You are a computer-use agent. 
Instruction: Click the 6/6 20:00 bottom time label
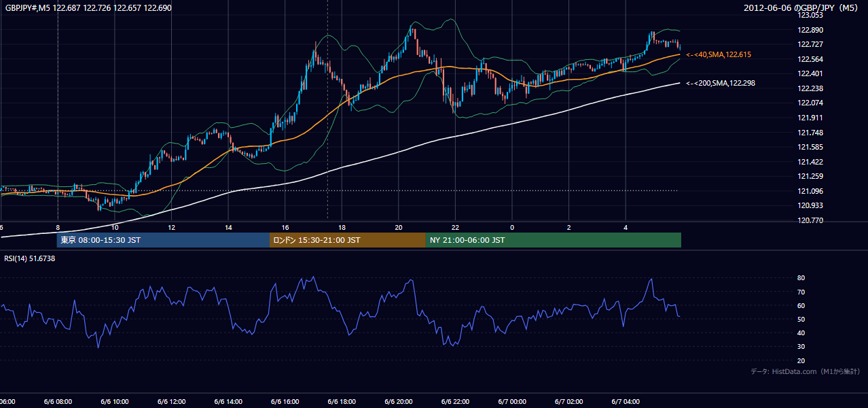(x=399, y=402)
